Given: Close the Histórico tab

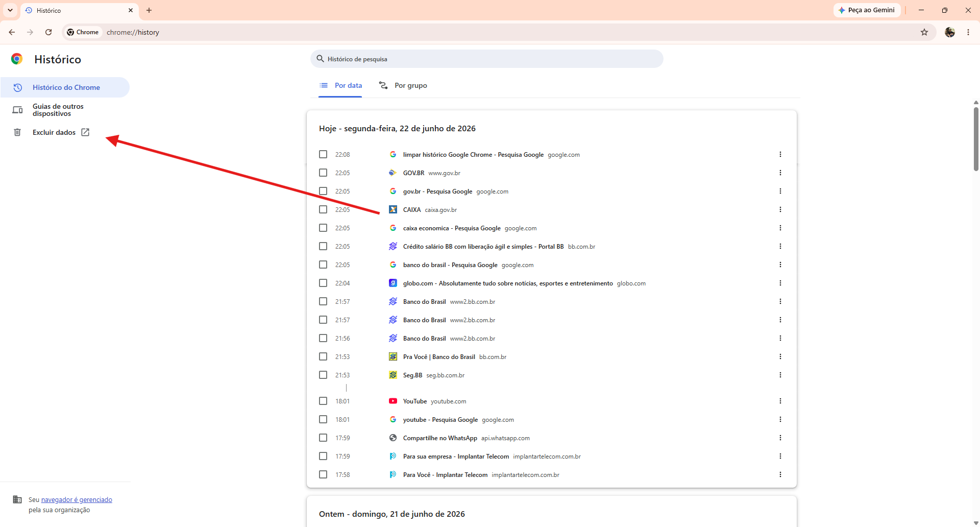Looking at the screenshot, I should pyautogui.click(x=131, y=10).
